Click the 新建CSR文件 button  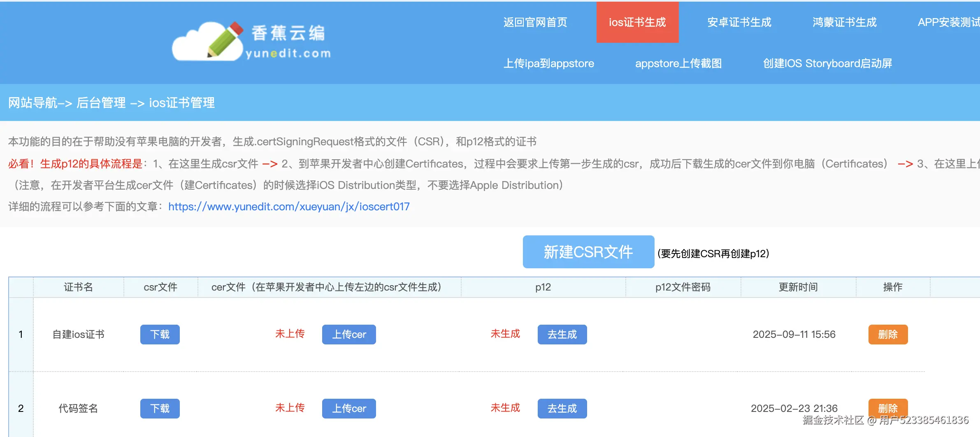coord(588,252)
